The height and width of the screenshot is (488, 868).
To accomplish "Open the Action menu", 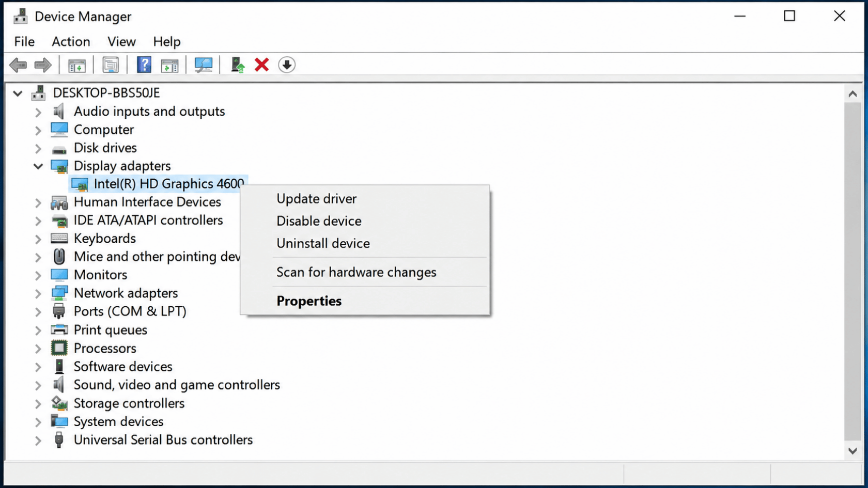I will point(71,41).
